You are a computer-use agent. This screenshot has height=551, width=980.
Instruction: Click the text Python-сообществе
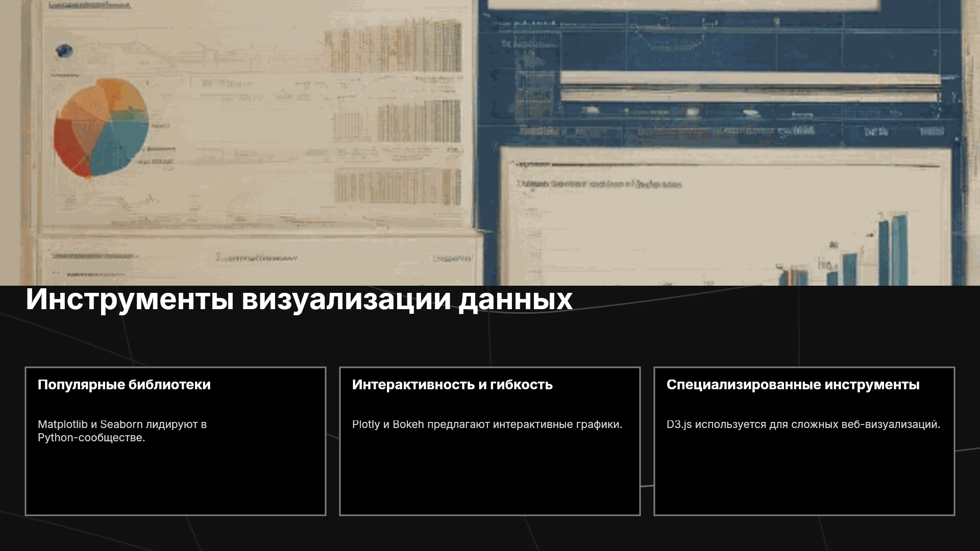tap(91, 438)
